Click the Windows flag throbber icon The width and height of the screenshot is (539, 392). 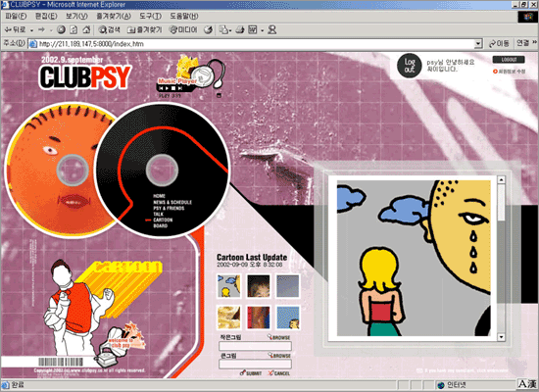point(528,17)
